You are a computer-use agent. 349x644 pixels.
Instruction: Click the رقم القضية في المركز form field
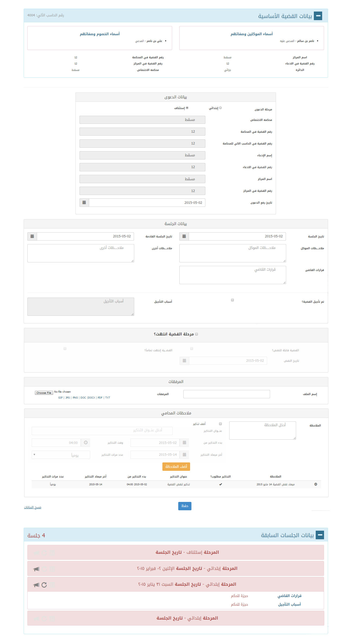(x=142, y=191)
